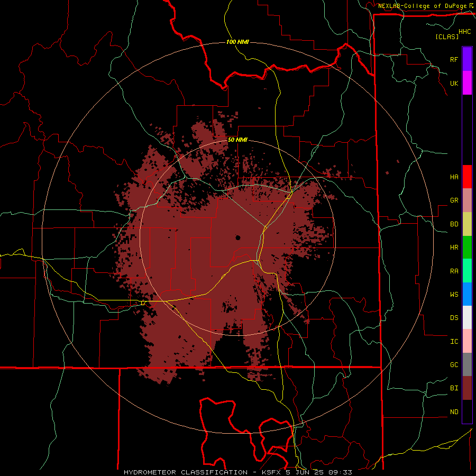The height and width of the screenshot is (476, 476).
Task: Click the RF legend label
Action: pyautogui.click(x=454, y=59)
